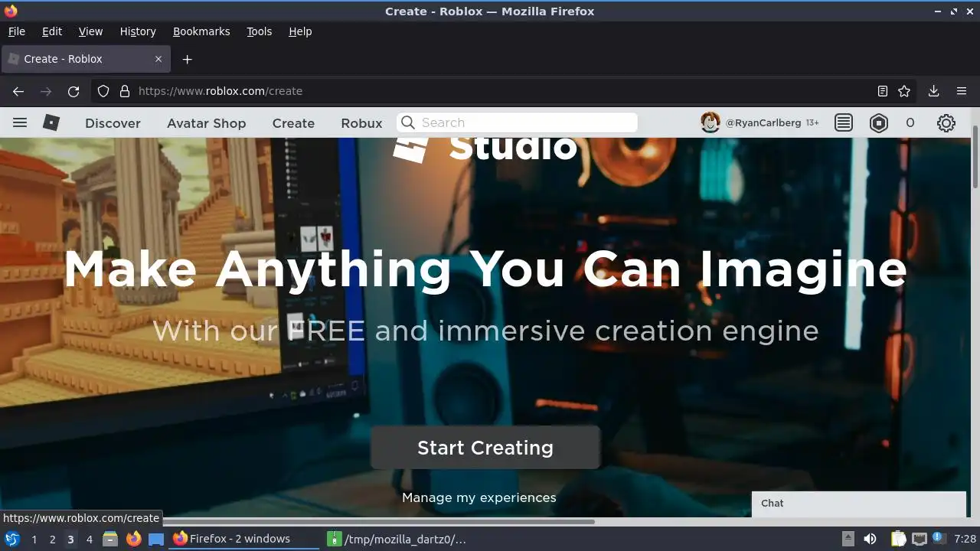Select the Create - Roblox browser tab
980x551 pixels.
tap(86, 59)
